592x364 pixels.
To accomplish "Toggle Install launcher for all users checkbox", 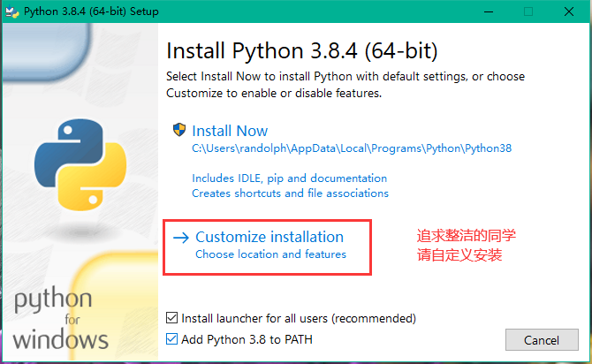I will point(171,318).
